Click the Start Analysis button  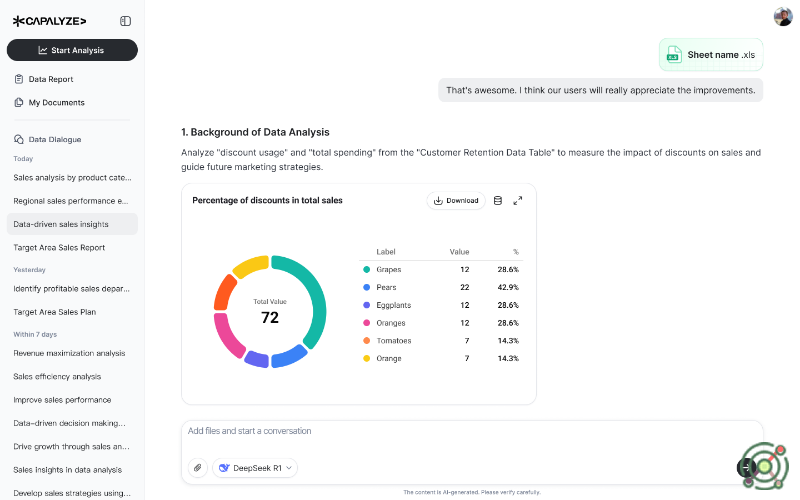pyautogui.click(x=72, y=50)
